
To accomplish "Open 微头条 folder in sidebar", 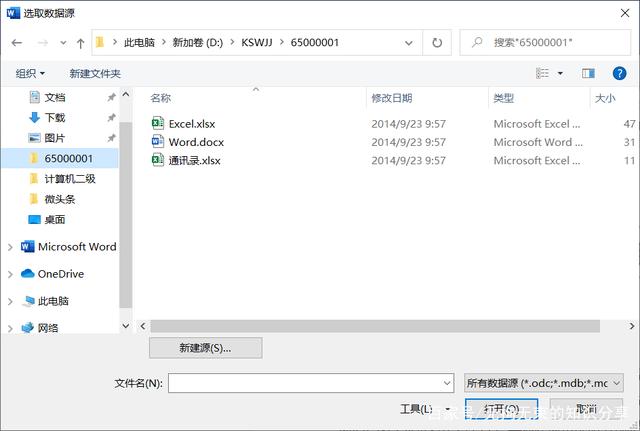I will 60,199.
